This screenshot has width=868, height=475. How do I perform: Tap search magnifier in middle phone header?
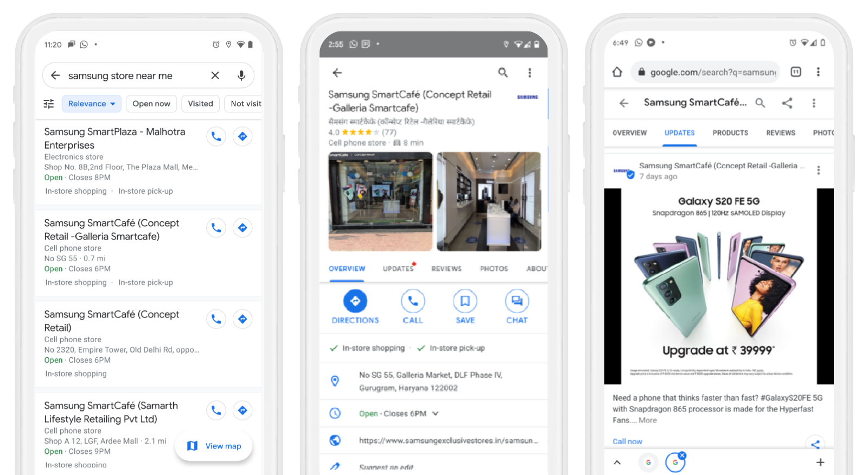coord(503,72)
